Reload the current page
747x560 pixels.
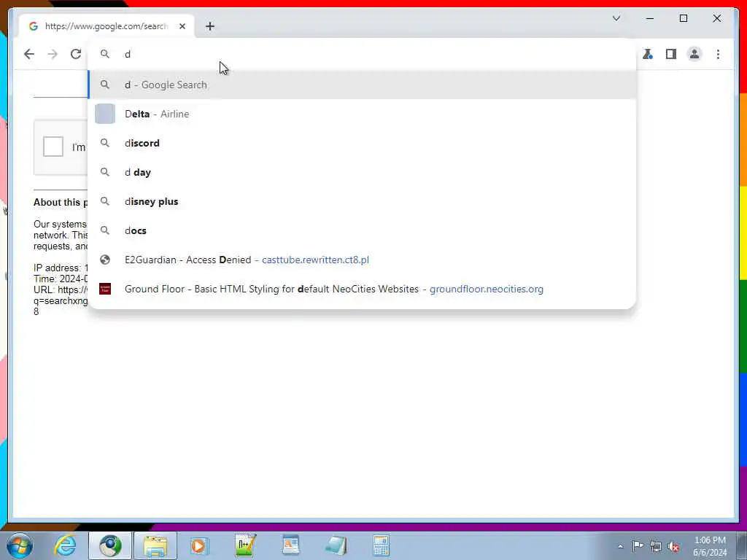pyautogui.click(x=76, y=54)
